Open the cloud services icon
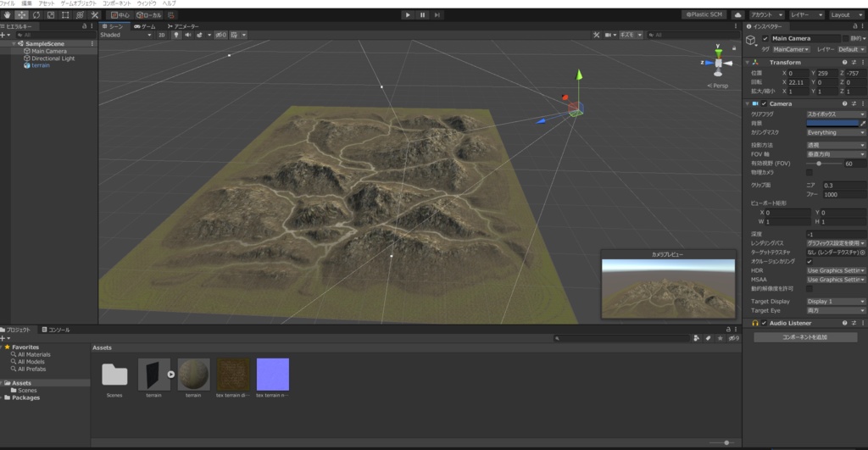Screen dimensions: 868x450 pos(738,15)
